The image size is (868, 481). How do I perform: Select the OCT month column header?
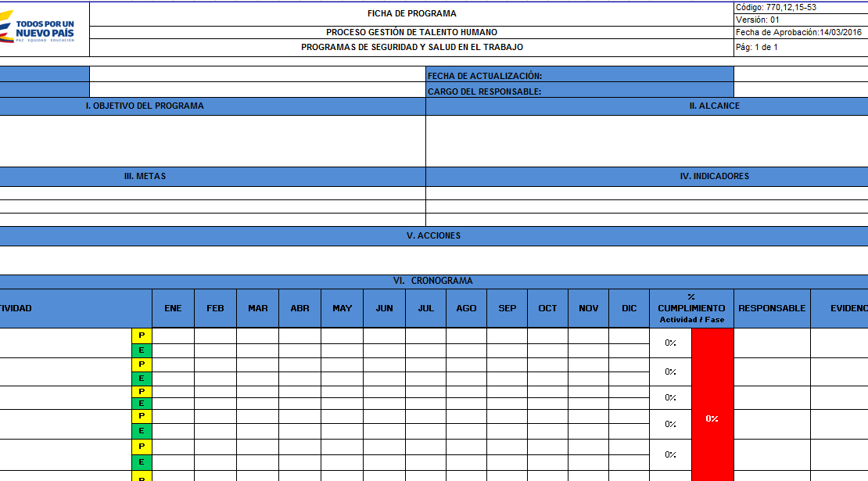pos(548,308)
